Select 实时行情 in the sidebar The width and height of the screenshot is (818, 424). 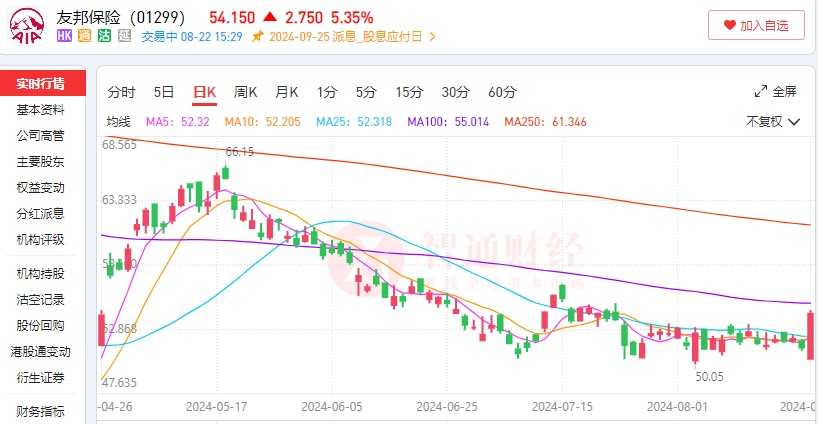[41, 83]
